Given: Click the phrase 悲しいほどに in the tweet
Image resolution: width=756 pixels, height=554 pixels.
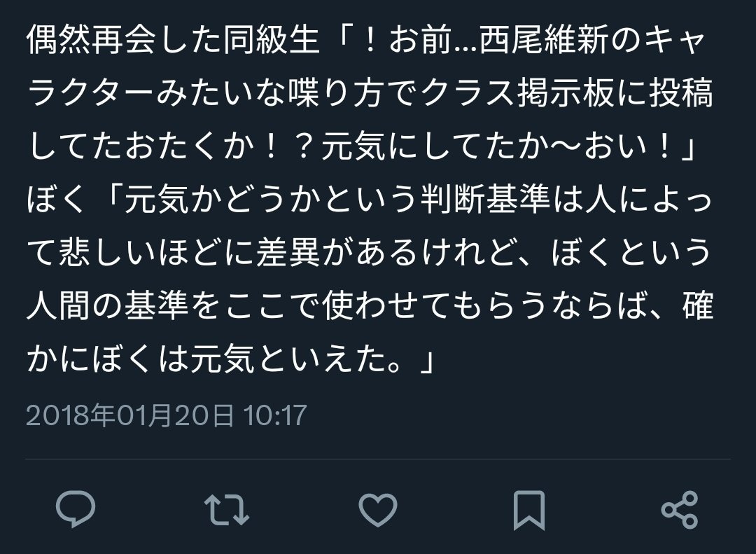Looking at the screenshot, I should pyautogui.click(x=157, y=252).
